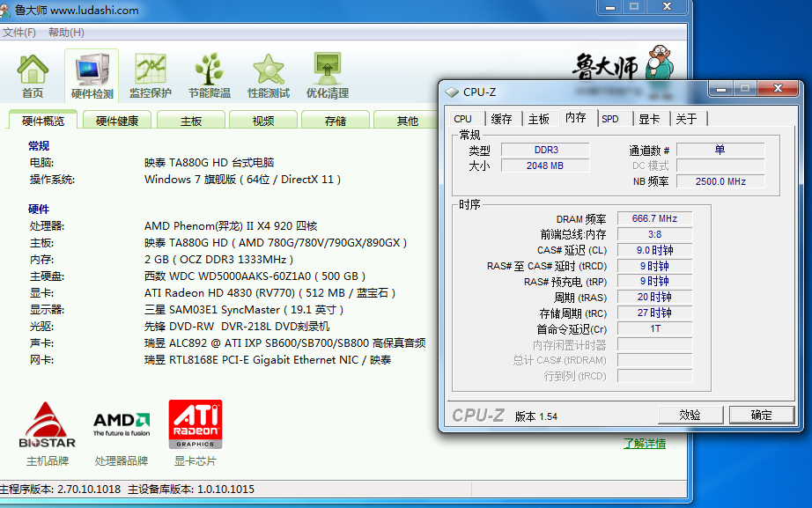Click the DRAM 频率 666.7 MHz field

[x=654, y=218]
